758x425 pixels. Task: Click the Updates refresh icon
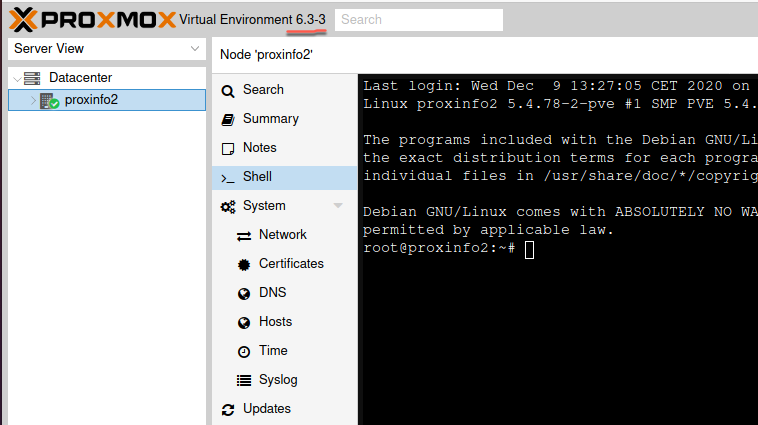click(228, 410)
